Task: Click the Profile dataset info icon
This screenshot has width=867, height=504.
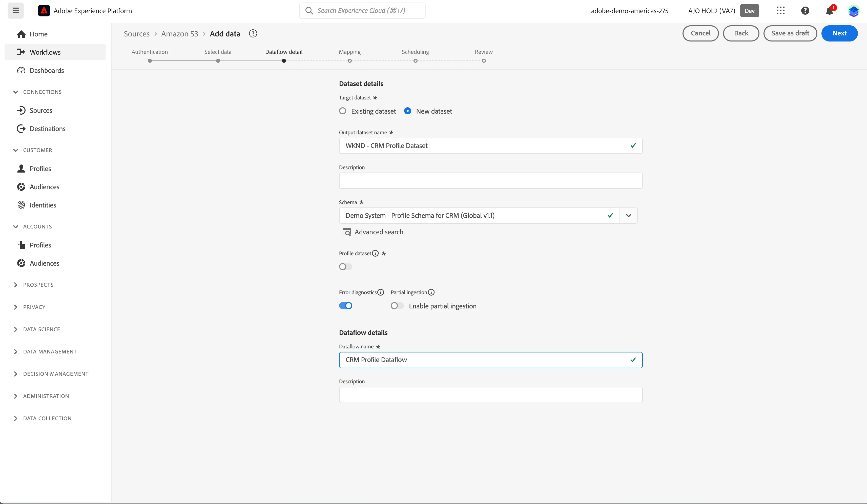Action: (x=375, y=254)
